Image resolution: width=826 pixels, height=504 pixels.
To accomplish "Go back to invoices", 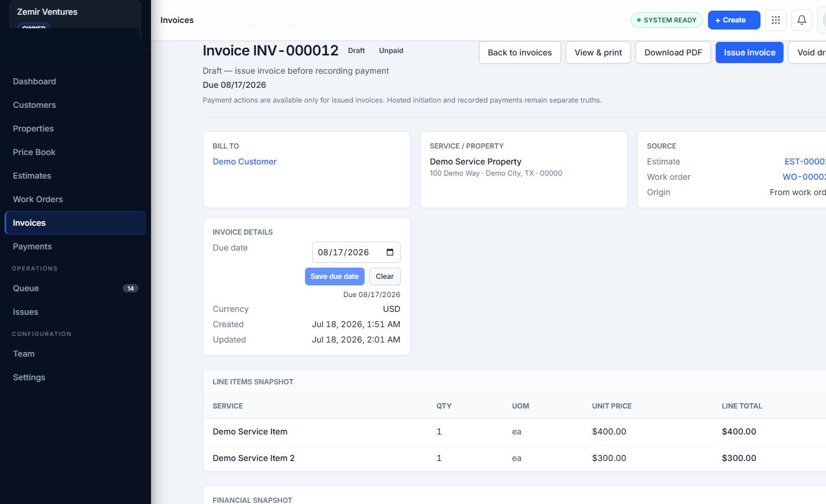I will pos(520,52).
